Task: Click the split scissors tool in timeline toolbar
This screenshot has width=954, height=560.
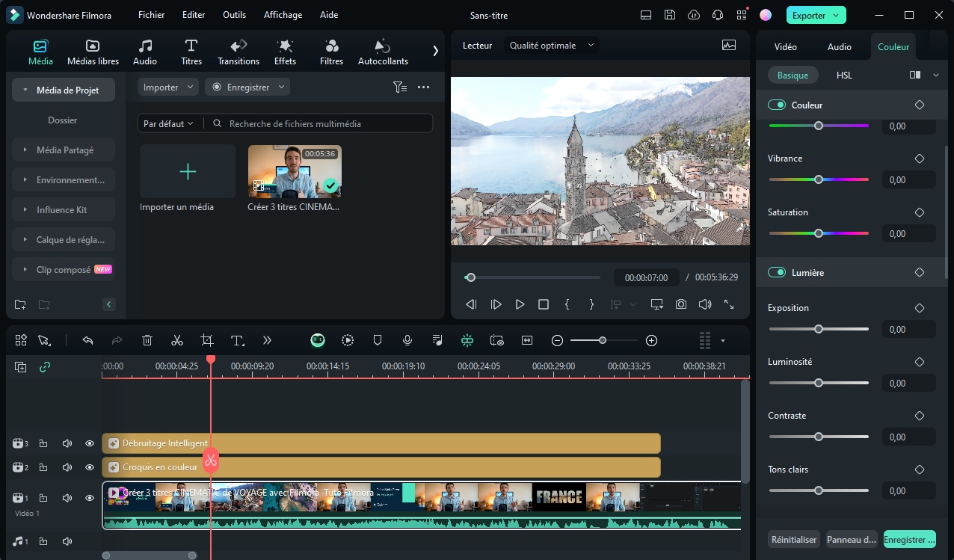Action: coord(177,340)
